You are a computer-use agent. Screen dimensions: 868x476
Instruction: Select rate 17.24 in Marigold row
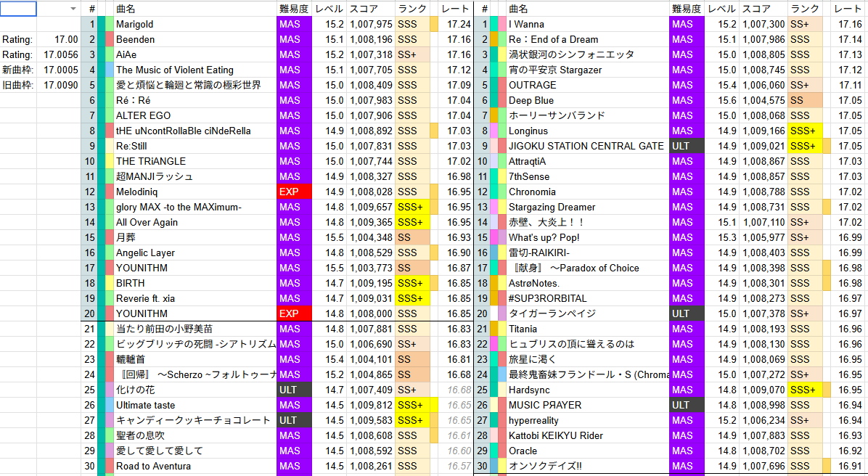456,25
